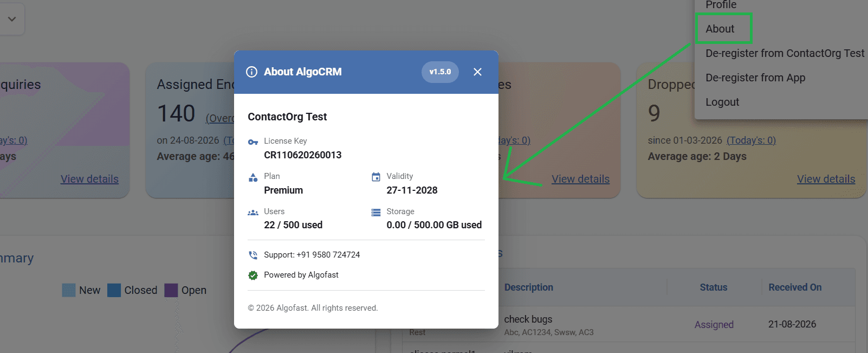
Task: Choose De-register from App
Action: coord(755,78)
